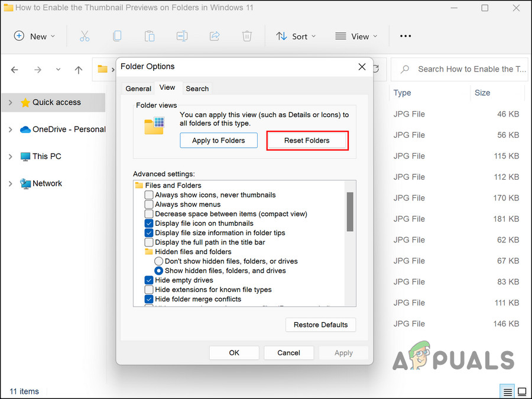
Task: Open the Search tab
Action: point(197,89)
